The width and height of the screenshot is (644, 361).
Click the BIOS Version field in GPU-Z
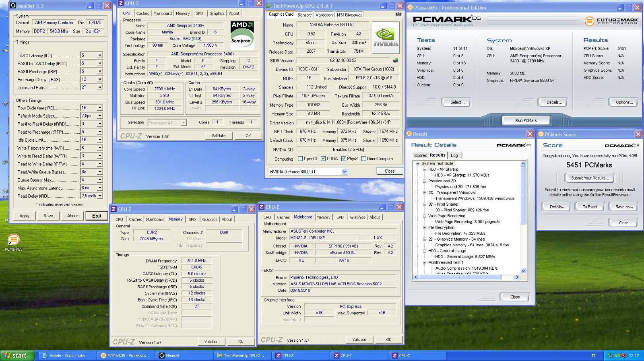[343, 60]
